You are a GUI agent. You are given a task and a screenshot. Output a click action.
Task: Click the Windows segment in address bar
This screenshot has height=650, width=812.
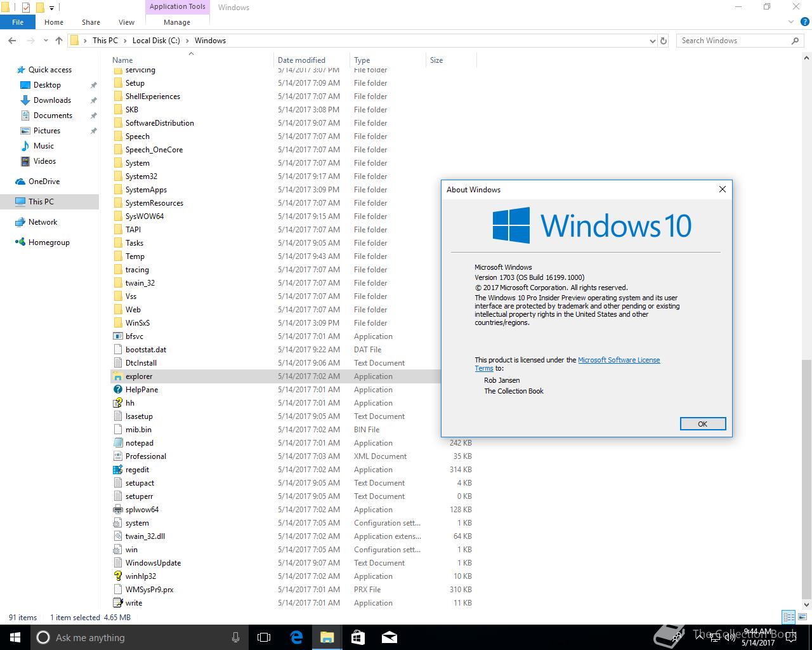210,41
